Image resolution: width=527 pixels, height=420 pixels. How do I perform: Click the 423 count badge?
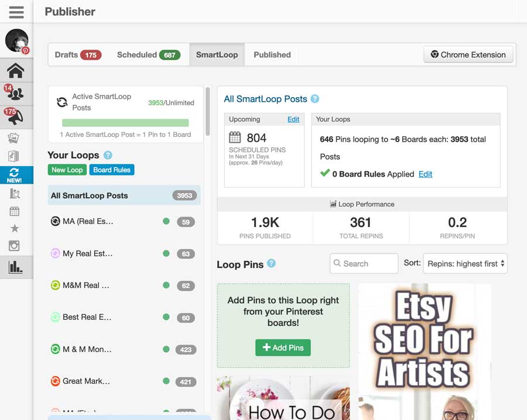click(186, 349)
